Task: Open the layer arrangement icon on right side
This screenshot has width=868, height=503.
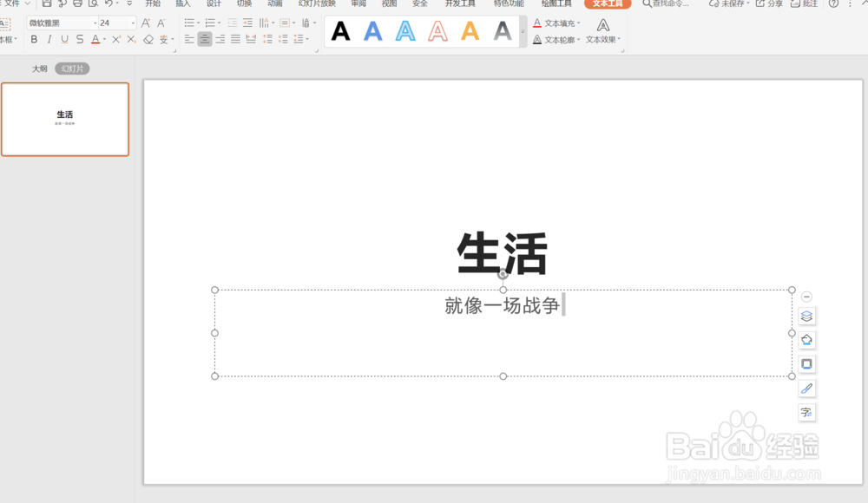Action: point(806,317)
